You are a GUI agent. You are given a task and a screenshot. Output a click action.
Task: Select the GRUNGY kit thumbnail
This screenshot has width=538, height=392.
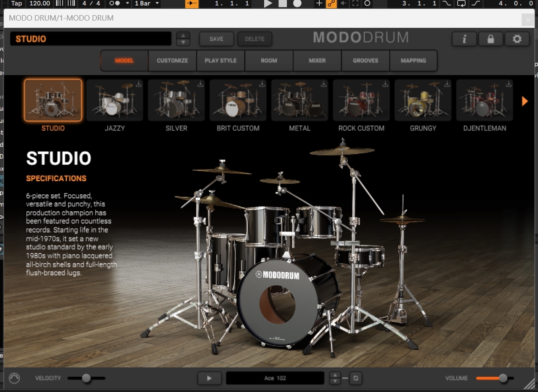pyautogui.click(x=423, y=100)
